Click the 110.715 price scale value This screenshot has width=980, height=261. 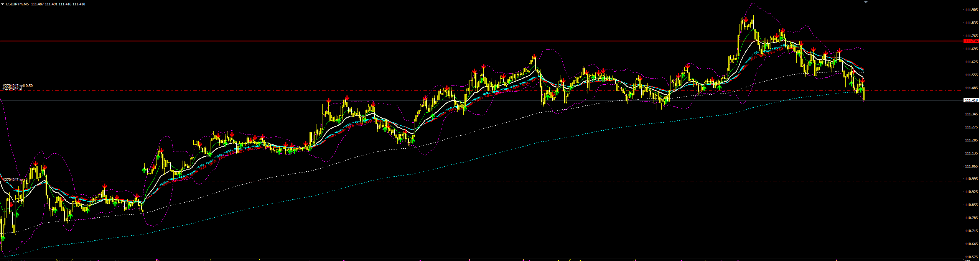tap(971, 231)
